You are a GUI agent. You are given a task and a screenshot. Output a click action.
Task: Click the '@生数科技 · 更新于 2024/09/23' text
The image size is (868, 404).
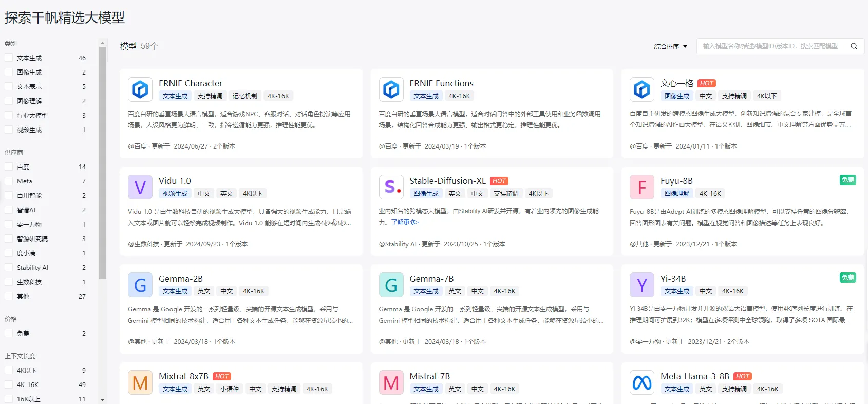(x=174, y=244)
